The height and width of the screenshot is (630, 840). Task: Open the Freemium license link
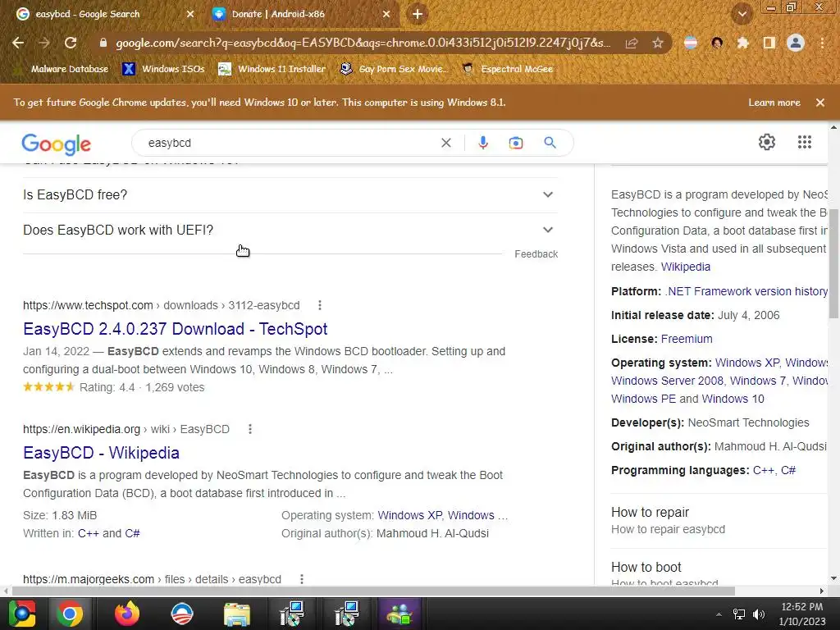[687, 339]
